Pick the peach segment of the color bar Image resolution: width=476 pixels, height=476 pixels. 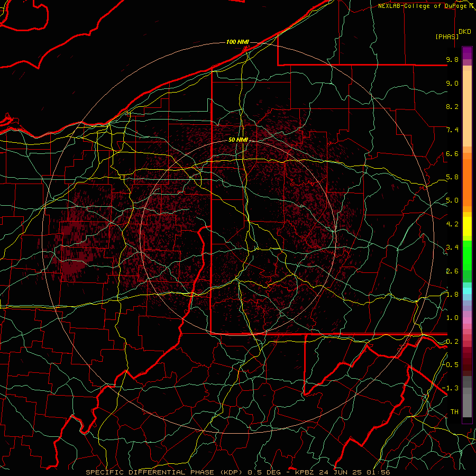467,108
